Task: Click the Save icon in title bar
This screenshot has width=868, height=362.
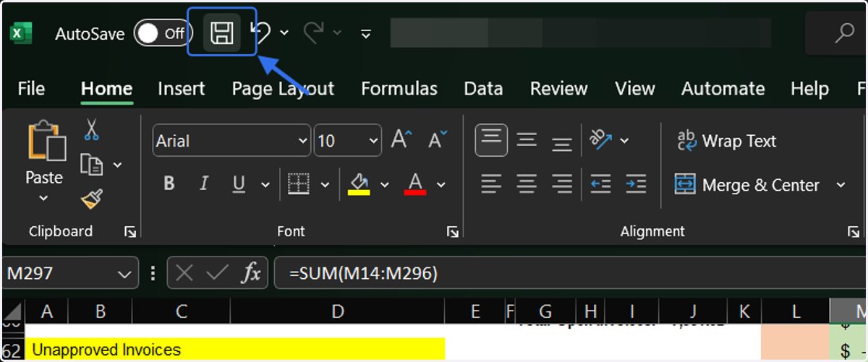Action: pos(221,33)
